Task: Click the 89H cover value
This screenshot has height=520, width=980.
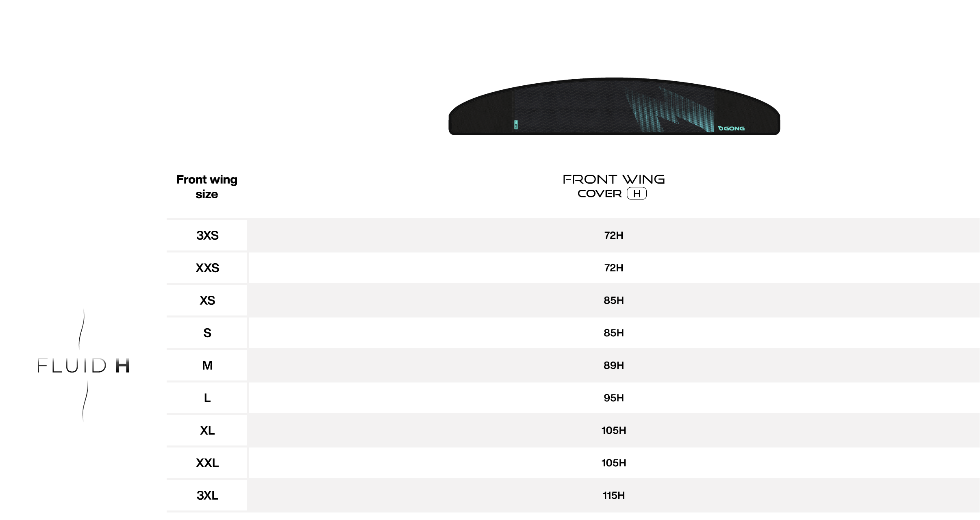Action: point(614,365)
